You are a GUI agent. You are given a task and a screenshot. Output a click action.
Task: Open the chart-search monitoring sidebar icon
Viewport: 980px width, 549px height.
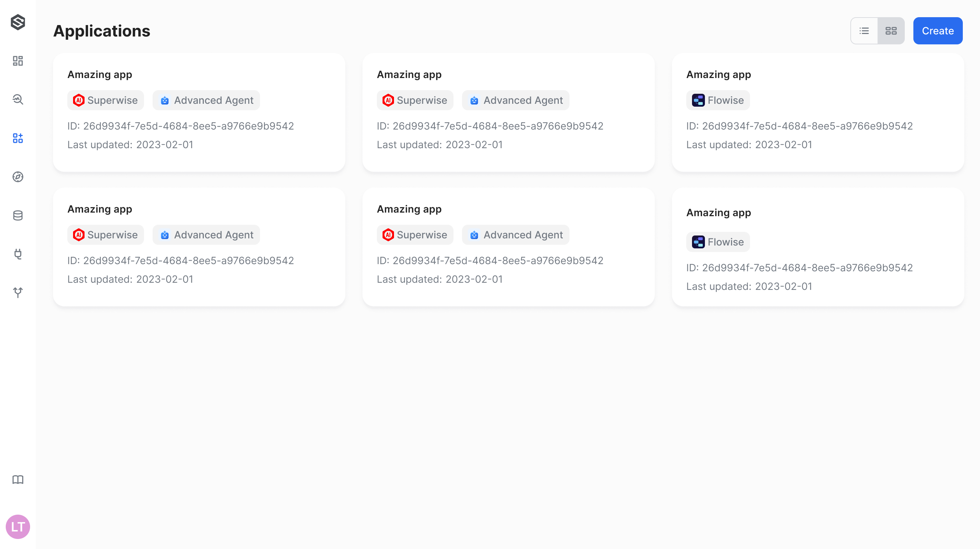[18, 99]
